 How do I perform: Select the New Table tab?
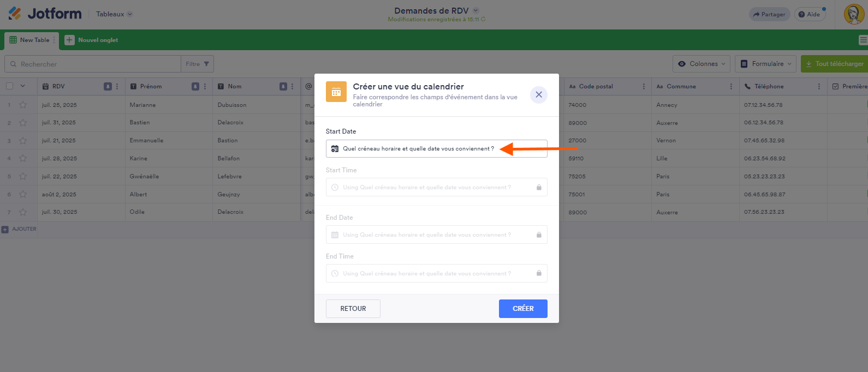[x=34, y=40]
